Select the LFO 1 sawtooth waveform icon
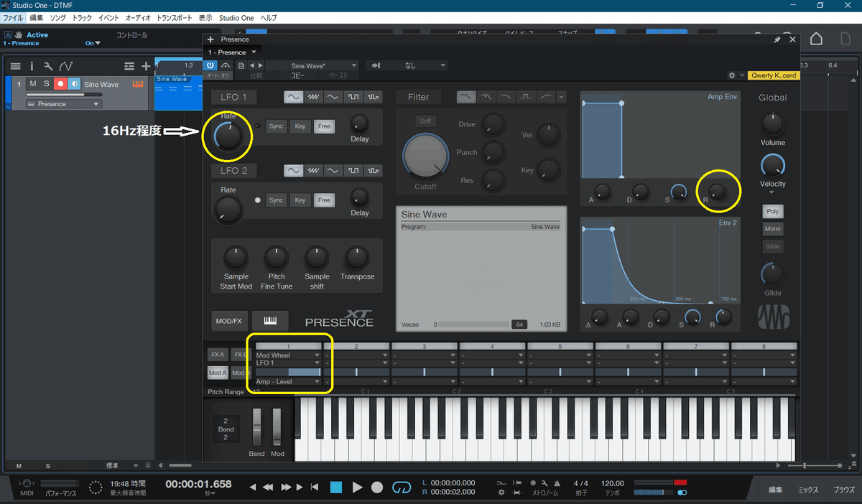 coord(313,96)
